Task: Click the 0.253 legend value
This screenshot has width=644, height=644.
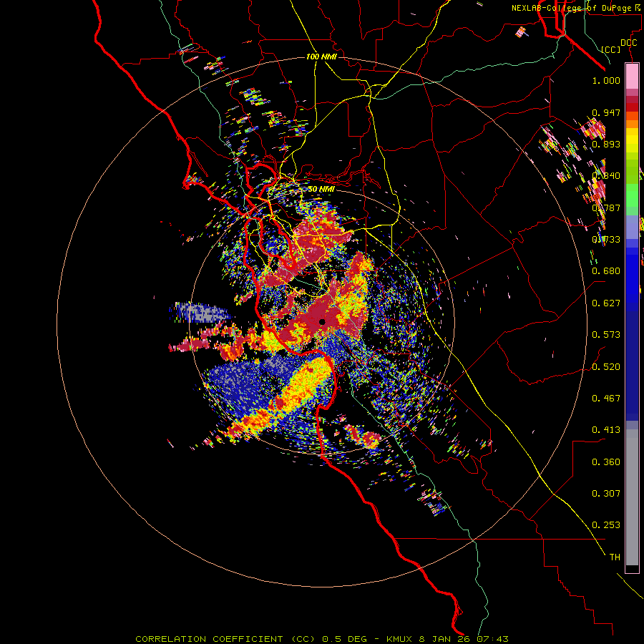Action: (606, 525)
